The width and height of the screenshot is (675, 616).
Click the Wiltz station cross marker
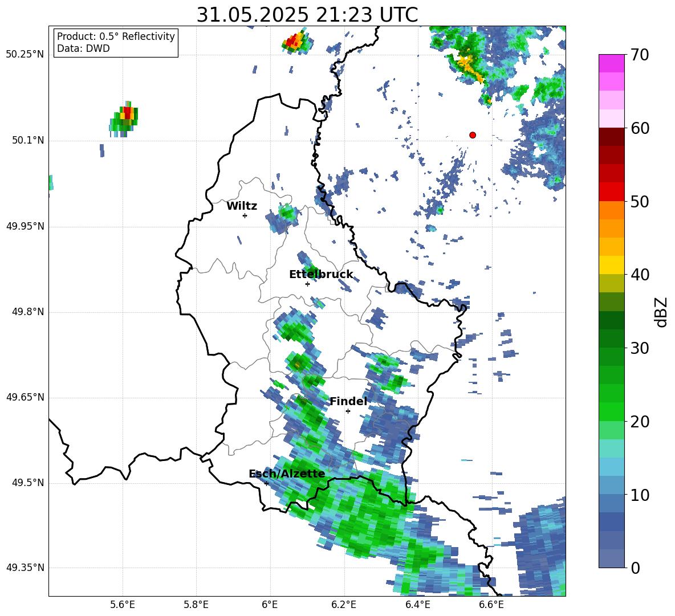pos(245,215)
